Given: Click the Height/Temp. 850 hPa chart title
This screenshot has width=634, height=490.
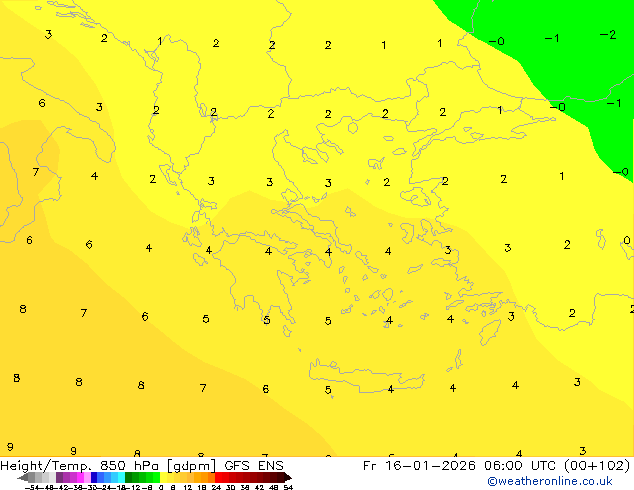Looking at the screenshot, I should [x=142, y=465].
